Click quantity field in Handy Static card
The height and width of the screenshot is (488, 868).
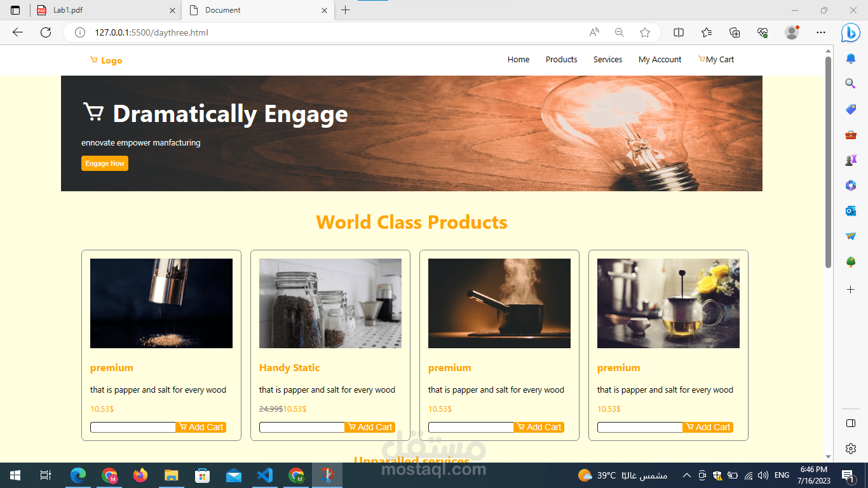(x=302, y=428)
